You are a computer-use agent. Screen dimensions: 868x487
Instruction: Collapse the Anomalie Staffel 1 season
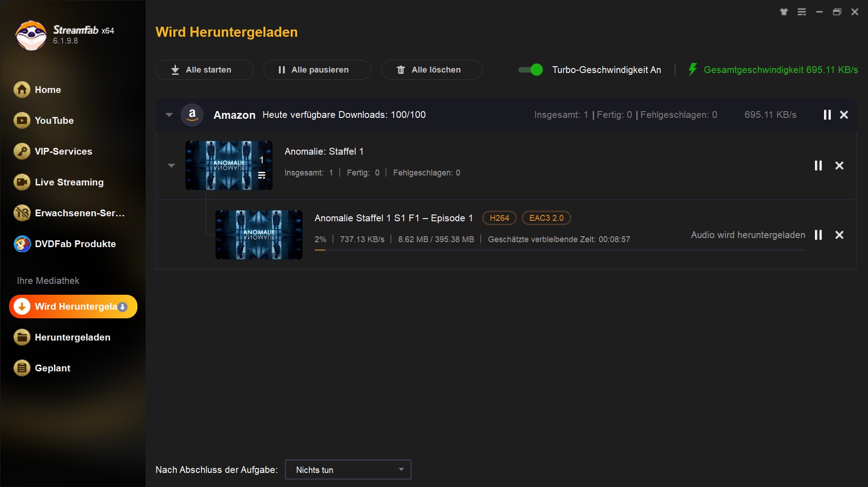(171, 166)
